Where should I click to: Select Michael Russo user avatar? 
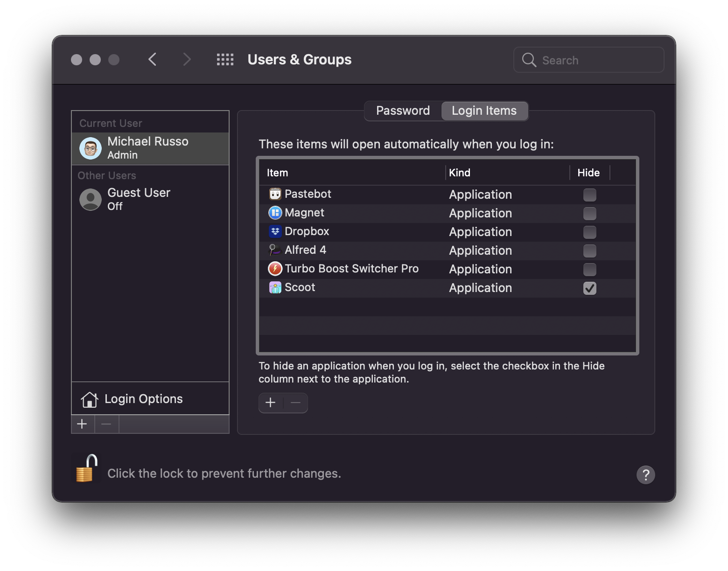pos(91,148)
